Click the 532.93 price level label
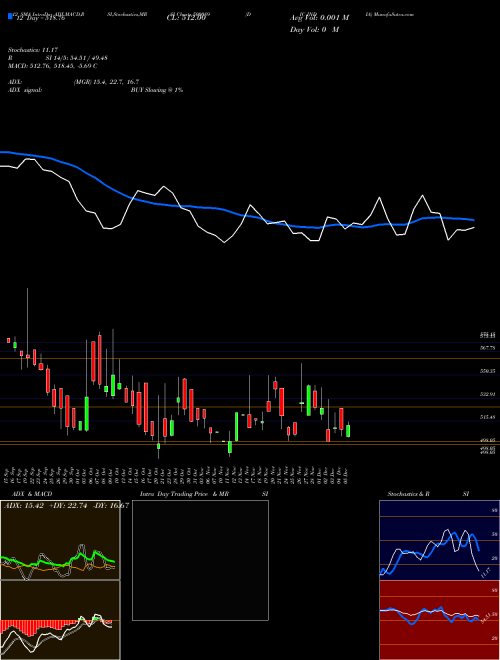This screenshot has width=500, height=660. [488, 394]
